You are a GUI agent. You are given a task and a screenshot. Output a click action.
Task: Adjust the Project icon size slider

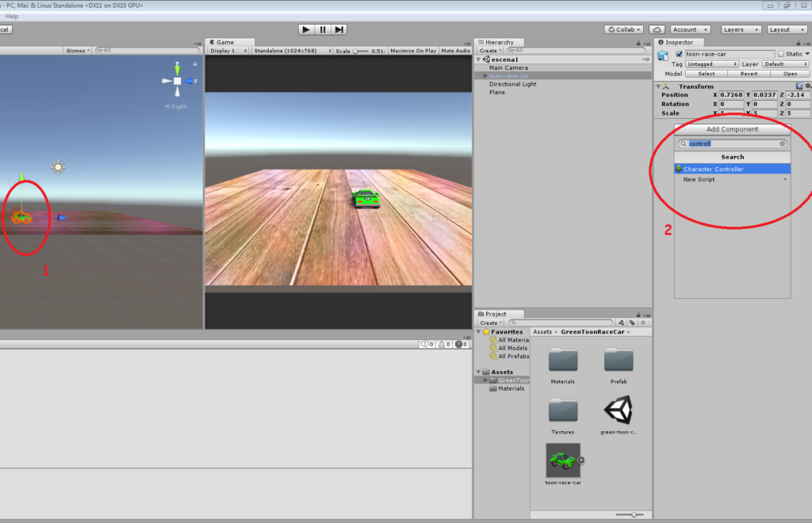pos(629,515)
